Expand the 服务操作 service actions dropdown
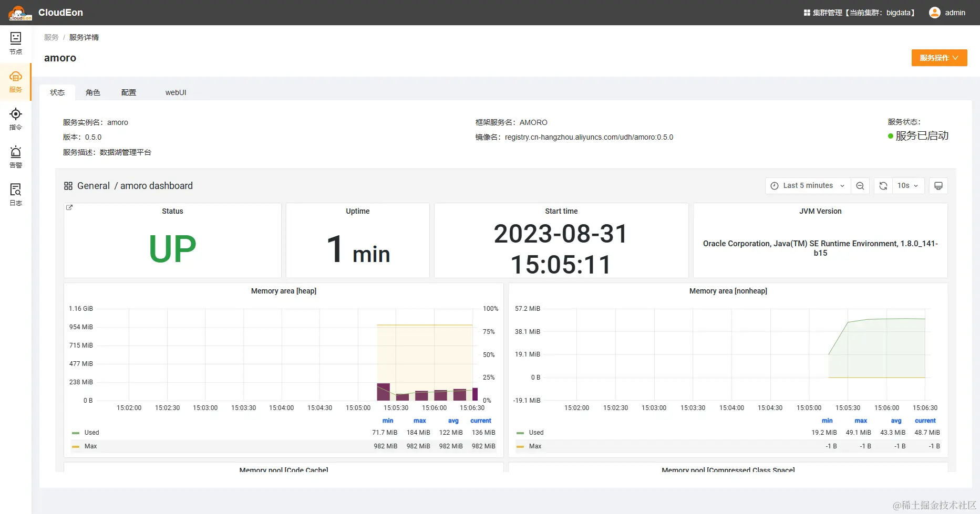Screen dimensions: 980x514 click(939, 58)
